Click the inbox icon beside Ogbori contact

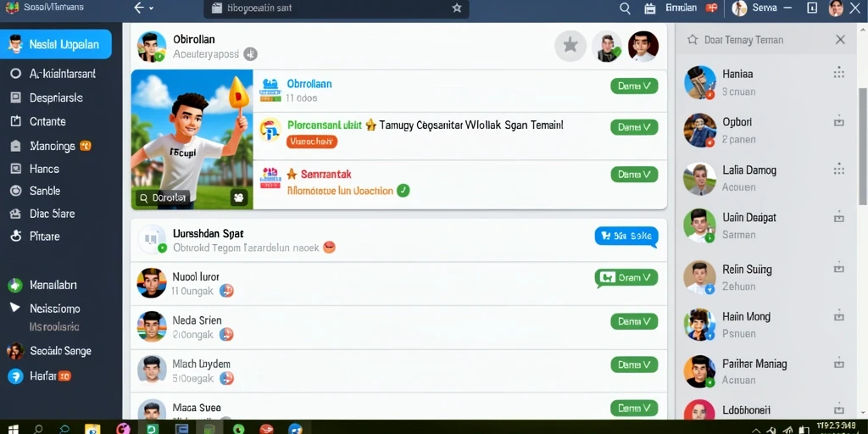pyautogui.click(x=839, y=121)
